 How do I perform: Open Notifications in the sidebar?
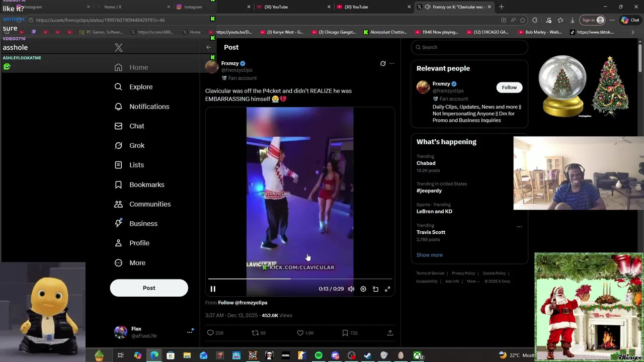(x=142, y=107)
